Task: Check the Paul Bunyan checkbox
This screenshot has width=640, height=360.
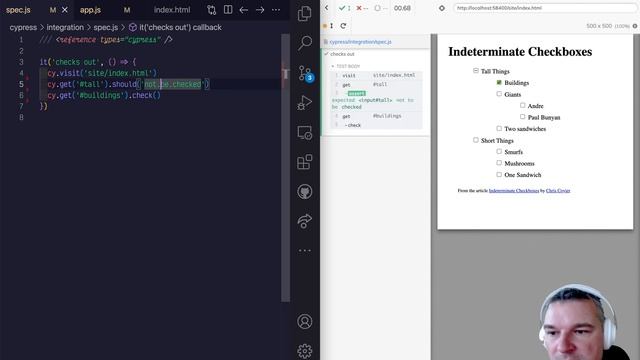Action: (522, 117)
